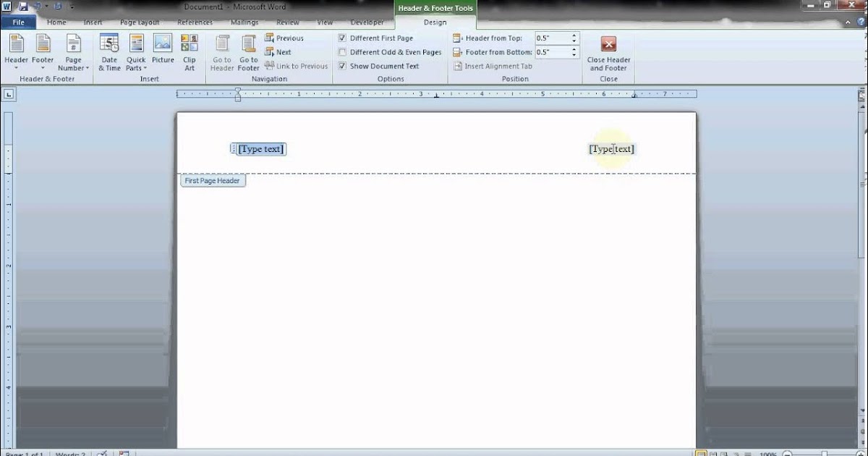This screenshot has width=868, height=456.
Task: Select the Print Layout view icon
Action: (x=704, y=452)
